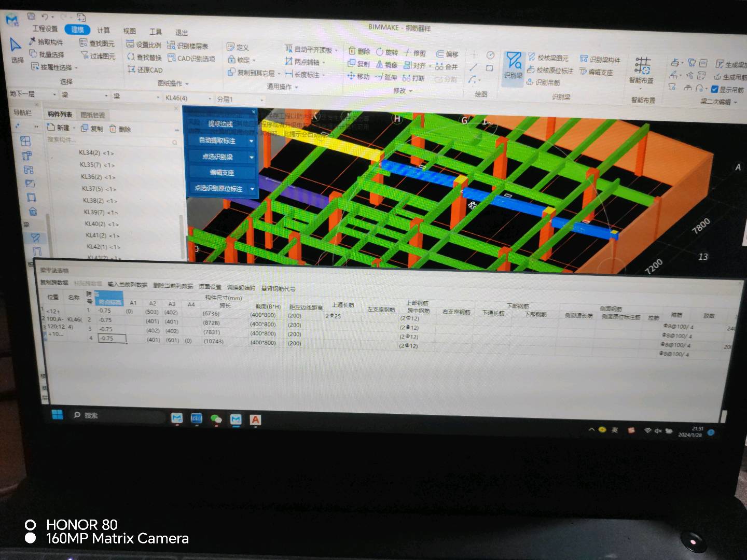
Task: Click the 拾取构件 picker icon
Action: 32,41
